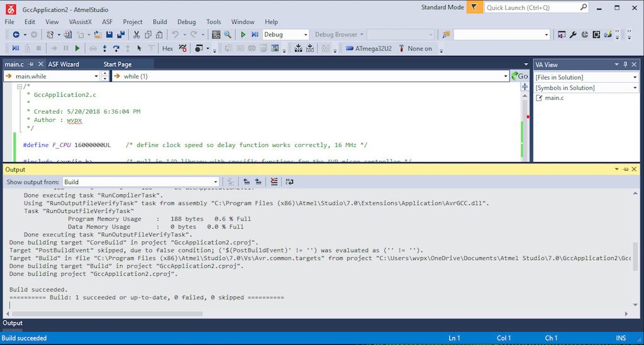This screenshot has width=644, height=345.
Task: Click the ATmega32U2 device chip button
Action: point(369,48)
